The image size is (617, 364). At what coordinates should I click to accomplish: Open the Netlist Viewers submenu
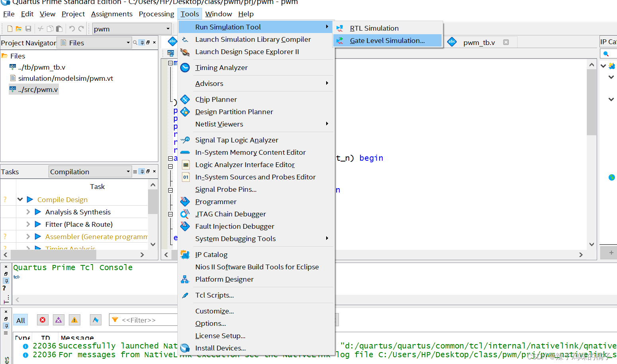coord(256,124)
